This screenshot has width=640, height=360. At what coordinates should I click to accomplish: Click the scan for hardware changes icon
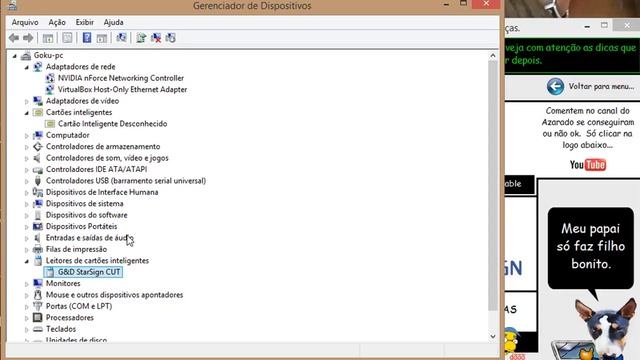tap(121, 38)
